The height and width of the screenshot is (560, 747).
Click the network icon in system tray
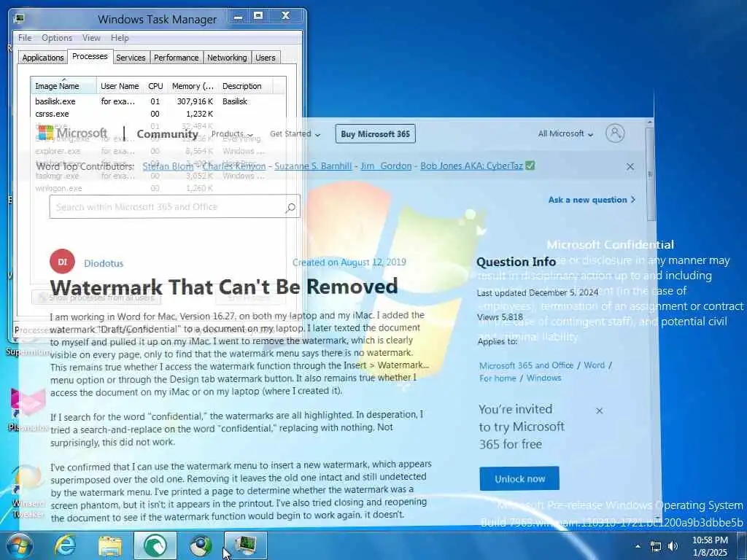click(656, 546)
